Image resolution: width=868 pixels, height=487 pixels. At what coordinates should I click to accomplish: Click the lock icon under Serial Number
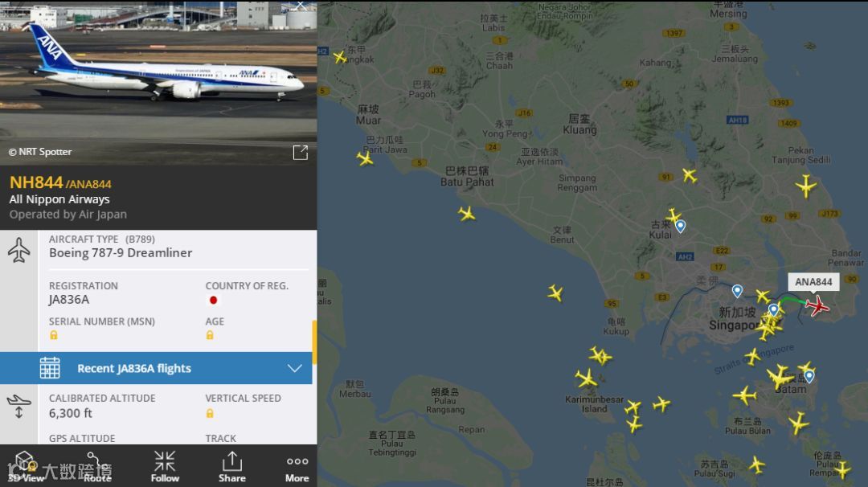54,335
